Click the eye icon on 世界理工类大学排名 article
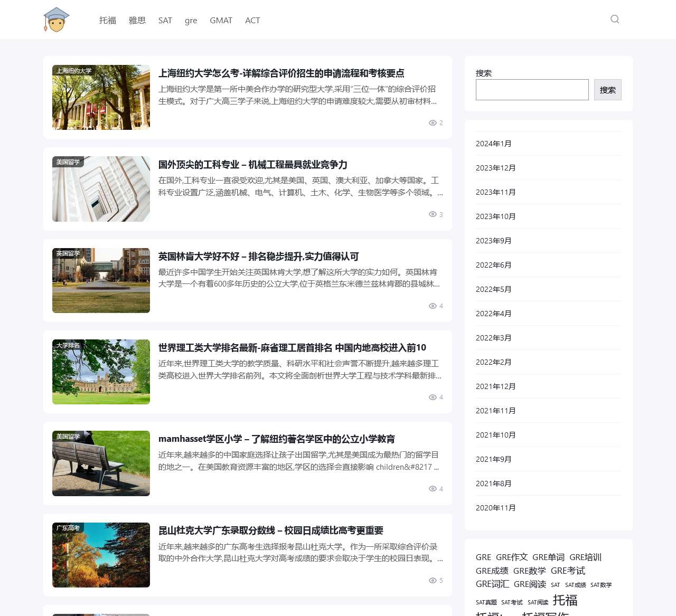Image resolution: width=676 pixels, height=616 pixels. pyautogui.click(x=433, y=397)
